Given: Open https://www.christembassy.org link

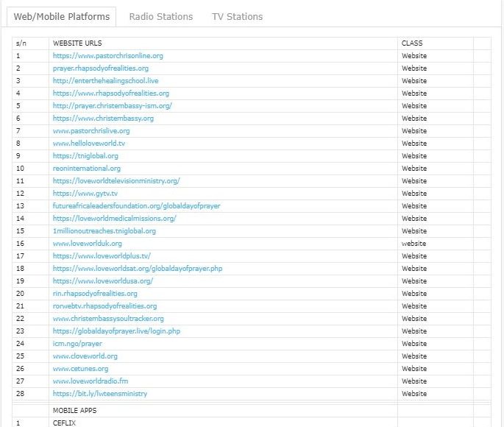Looking at the screenshot, I should (x=103, y=119).
